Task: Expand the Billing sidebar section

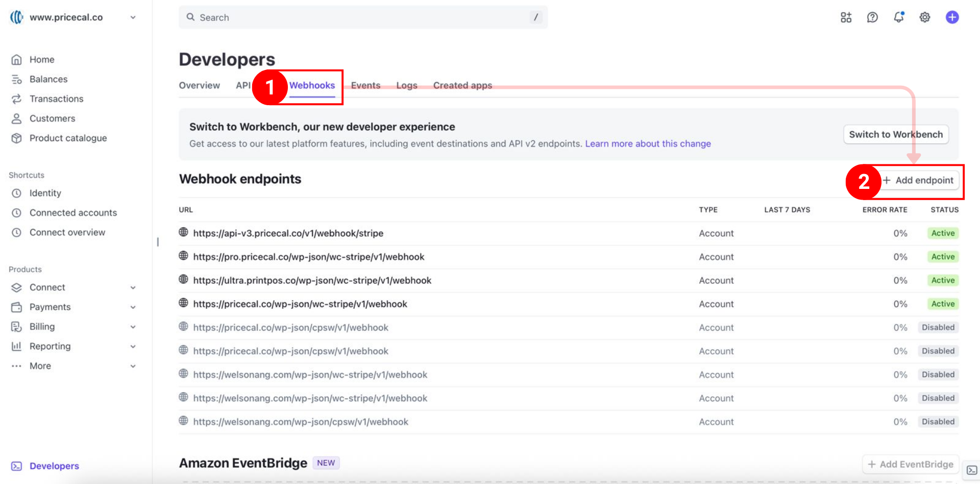Action: [x=133, y=327]
